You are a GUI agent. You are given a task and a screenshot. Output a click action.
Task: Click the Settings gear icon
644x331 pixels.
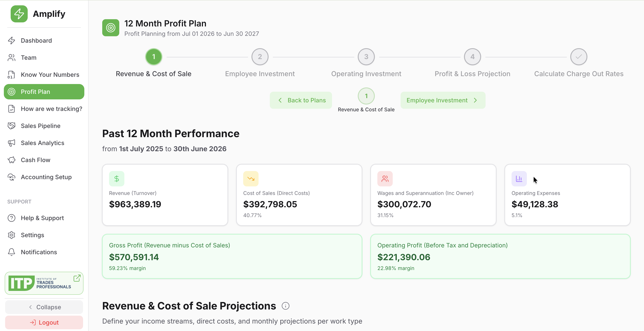11,235
